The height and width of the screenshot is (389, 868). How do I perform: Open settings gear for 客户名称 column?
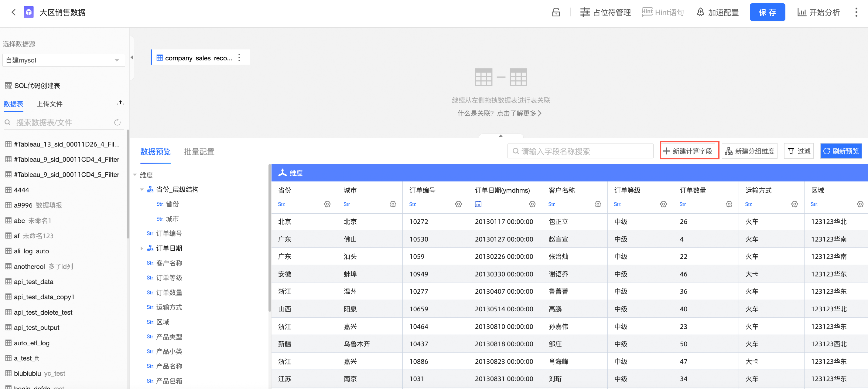click(598, 204)
